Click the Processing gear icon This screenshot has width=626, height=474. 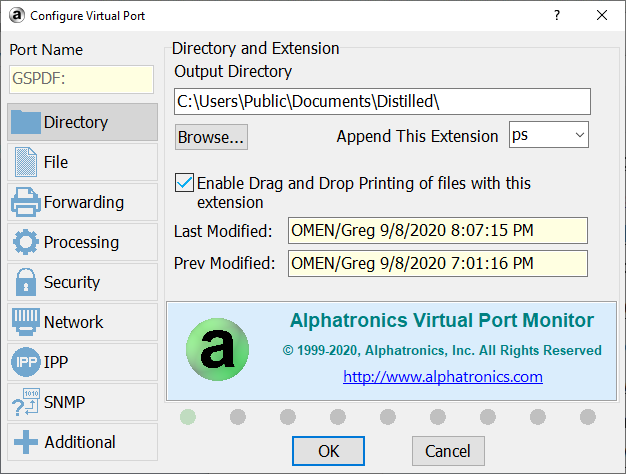tap(26, 242)
